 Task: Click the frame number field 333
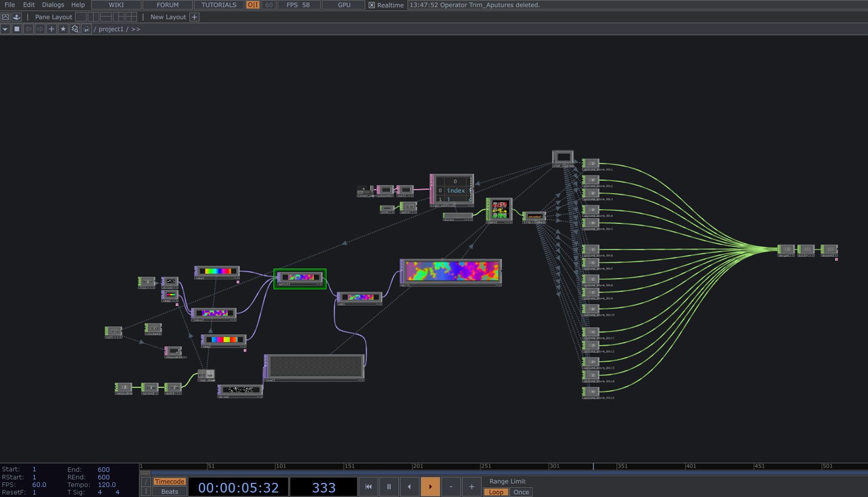pos(323,487)
